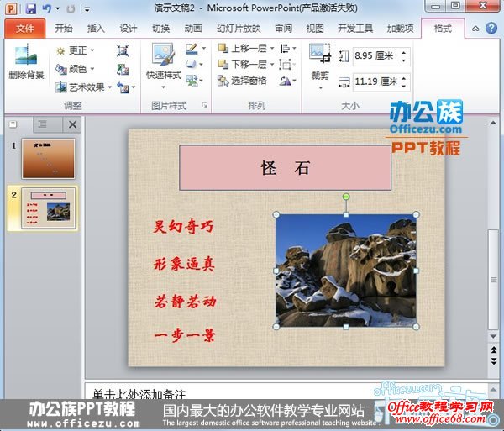Select the 裁剪 (Crop) tool
This screenshot has height=431, width=504.
(319, 60)
